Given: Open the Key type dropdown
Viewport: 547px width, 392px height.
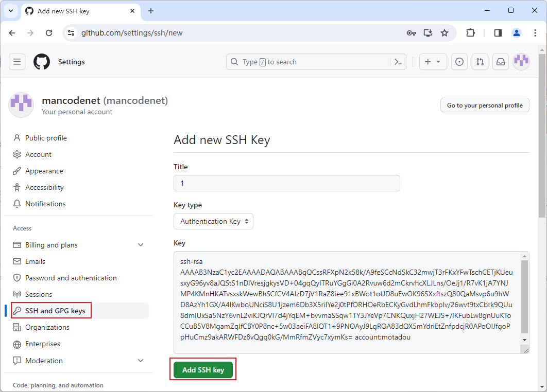Looking at the screenshot, I should [213, 221].
